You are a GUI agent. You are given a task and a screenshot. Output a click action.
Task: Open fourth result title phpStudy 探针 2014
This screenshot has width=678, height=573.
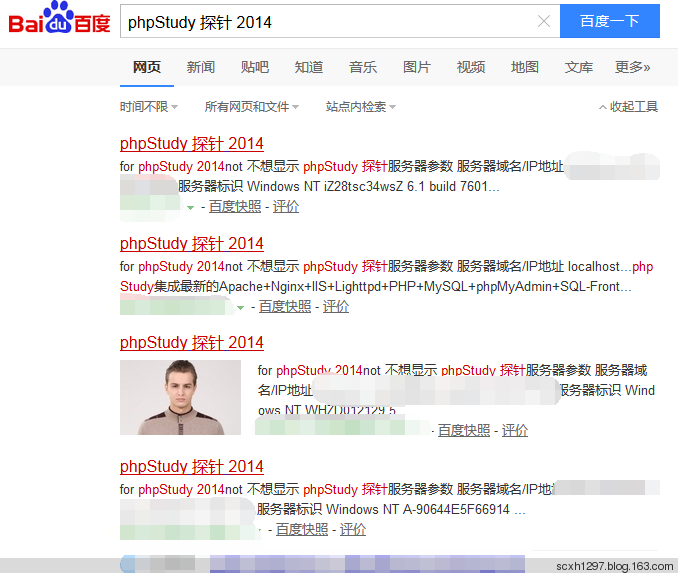pos(192,467)
